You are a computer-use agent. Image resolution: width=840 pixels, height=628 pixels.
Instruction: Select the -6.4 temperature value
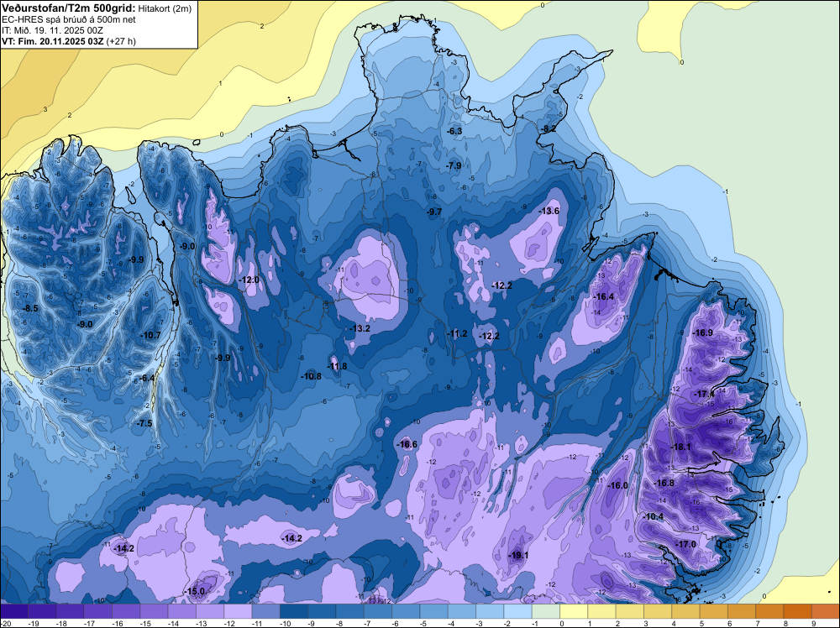(146, 378)
